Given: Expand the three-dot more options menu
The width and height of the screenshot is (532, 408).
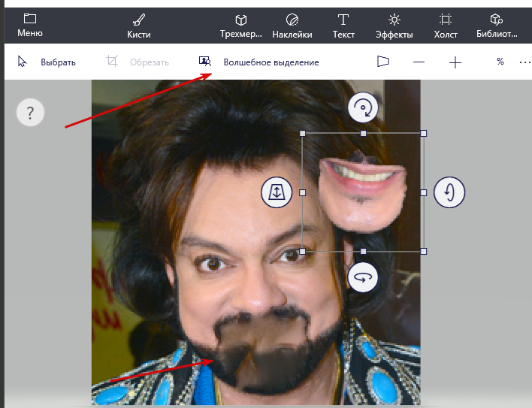Looking at the screenshot, I should pos(524,62).
